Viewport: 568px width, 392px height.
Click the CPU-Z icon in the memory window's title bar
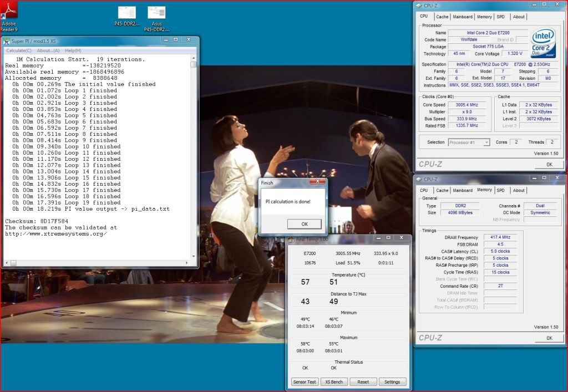click(419, 179)
